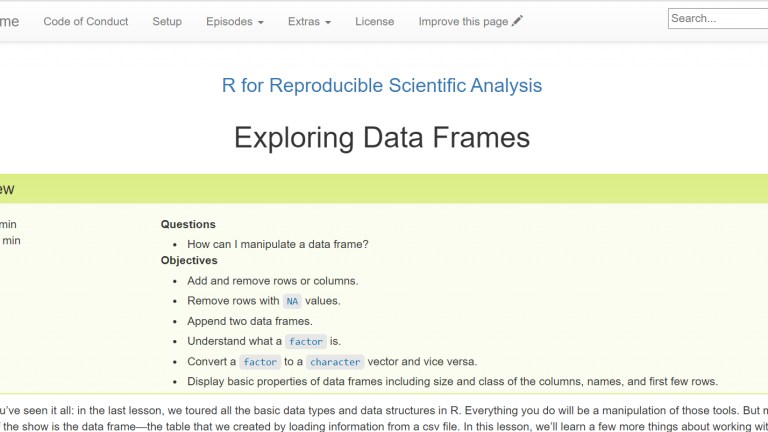Click the green overview header bar
The image size is (768, 432).
[384, 189]
